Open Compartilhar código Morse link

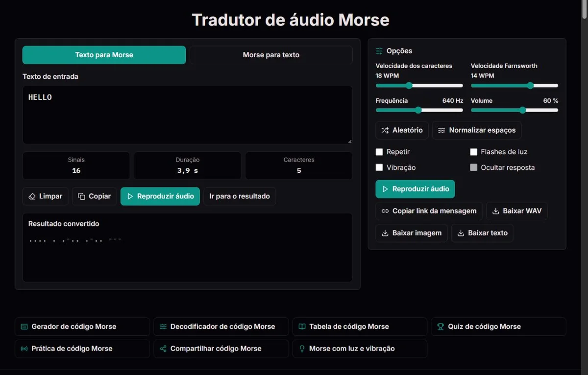click(x=221, y=349)
